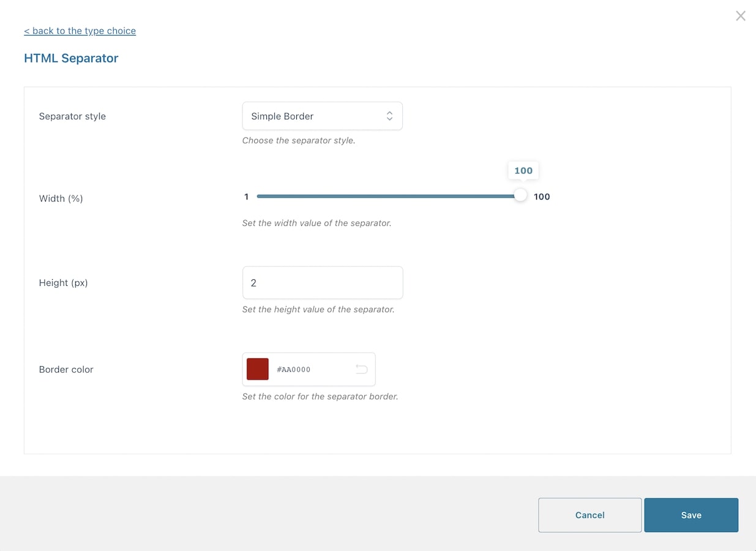Click the Width slider handle
The height and width of the screenshot is (551, 756).
(520, 196)
